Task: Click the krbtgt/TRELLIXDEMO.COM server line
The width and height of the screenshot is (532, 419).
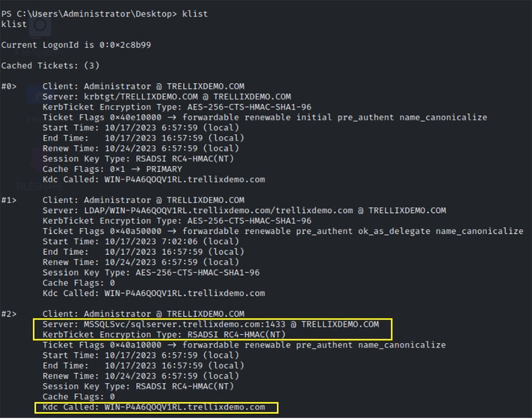Action: [x=166, y=97]
